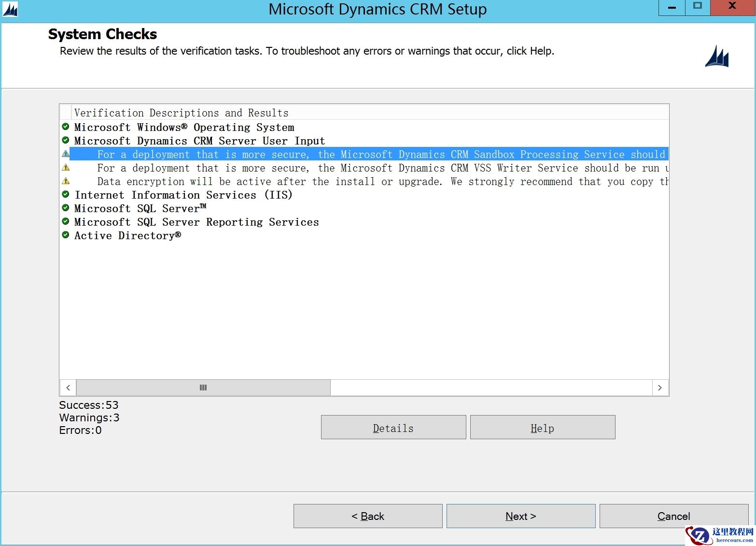The width and height of the screenshot is (756, 546).
Task: Click the Warnings:3 count text
Action: [x=89, y=417]
